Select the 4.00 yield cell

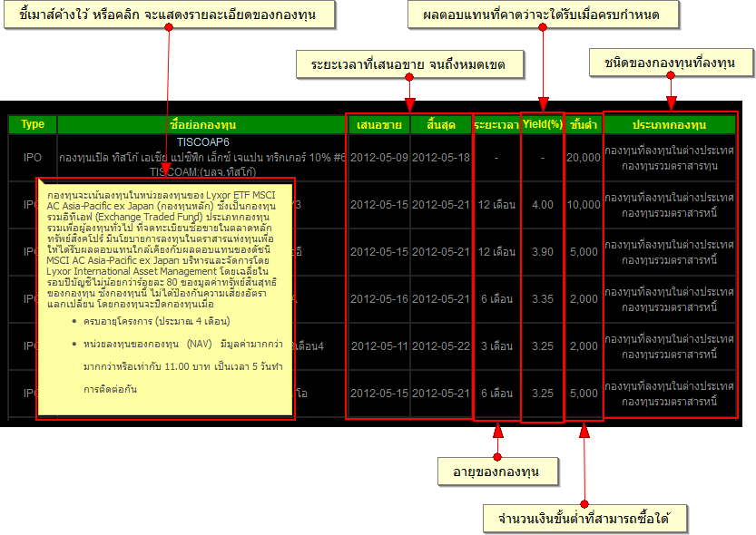(x=543, y=205)
